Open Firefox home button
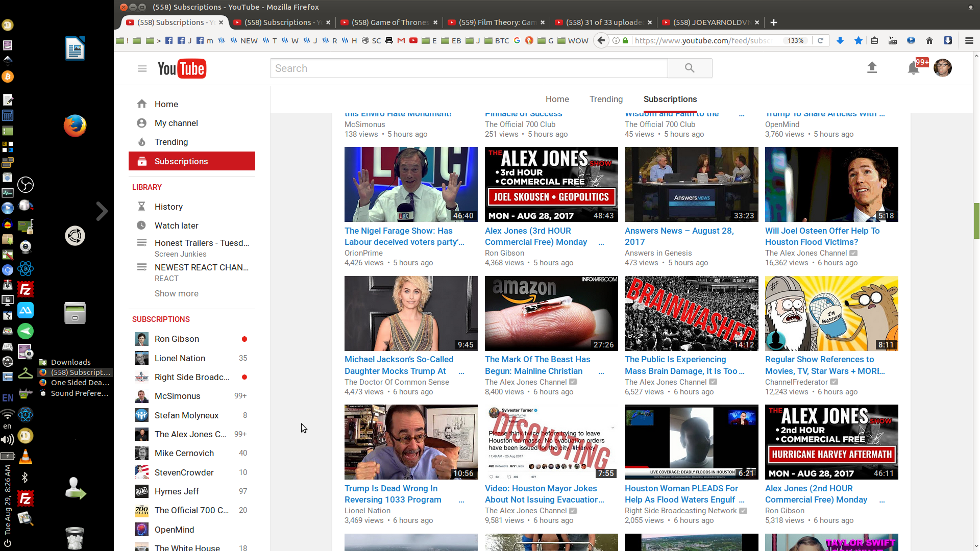The width and height of the screenshot is (980, 551). coord(929,40)
